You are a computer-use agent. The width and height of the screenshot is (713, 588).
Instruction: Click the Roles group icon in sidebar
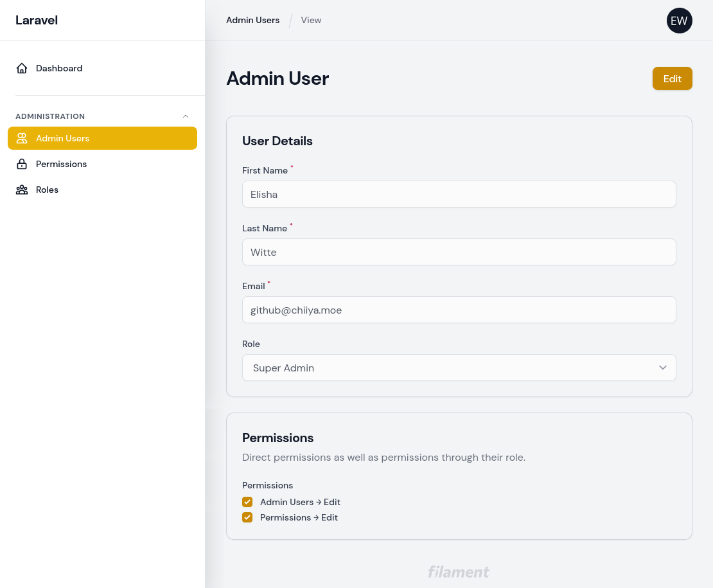click(22, 190)
